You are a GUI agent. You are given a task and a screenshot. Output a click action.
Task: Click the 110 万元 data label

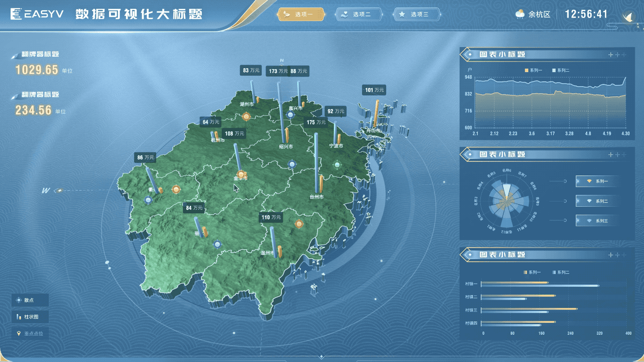click(271, 217)
